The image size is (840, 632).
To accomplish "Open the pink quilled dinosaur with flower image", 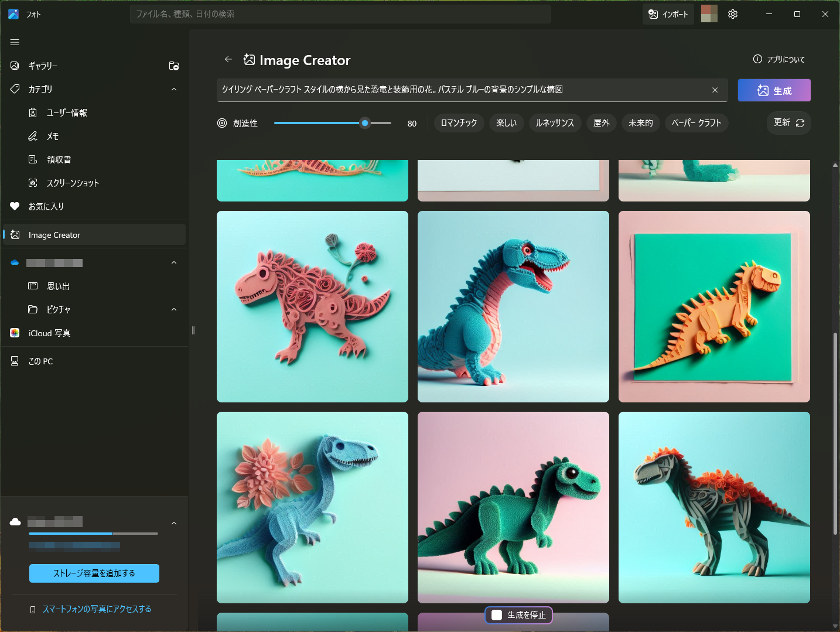I will 312,306.
